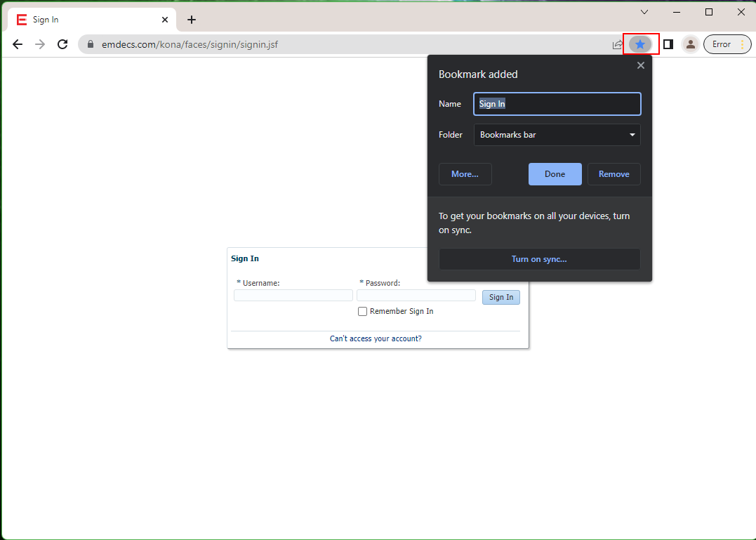Open the browser side panel

tap(668, 44)
